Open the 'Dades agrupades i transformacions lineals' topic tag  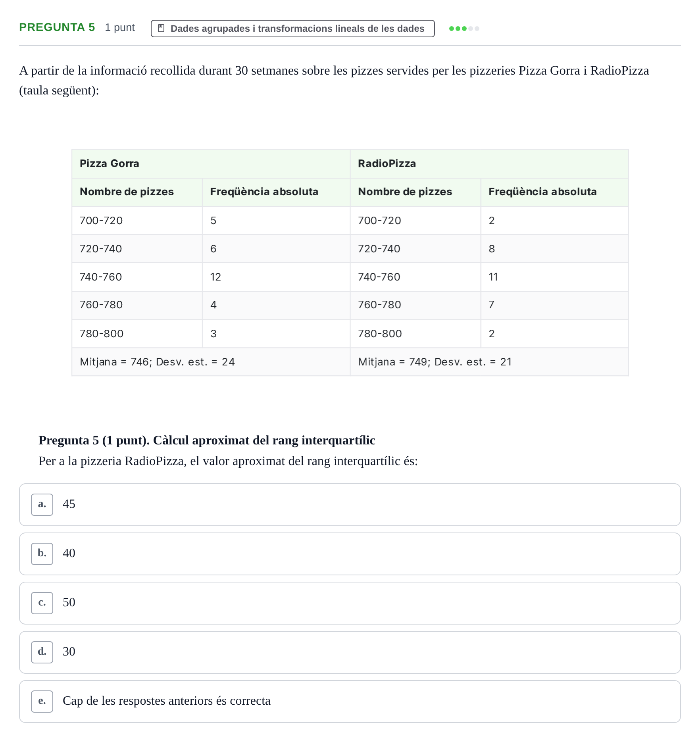coord(292,29)
